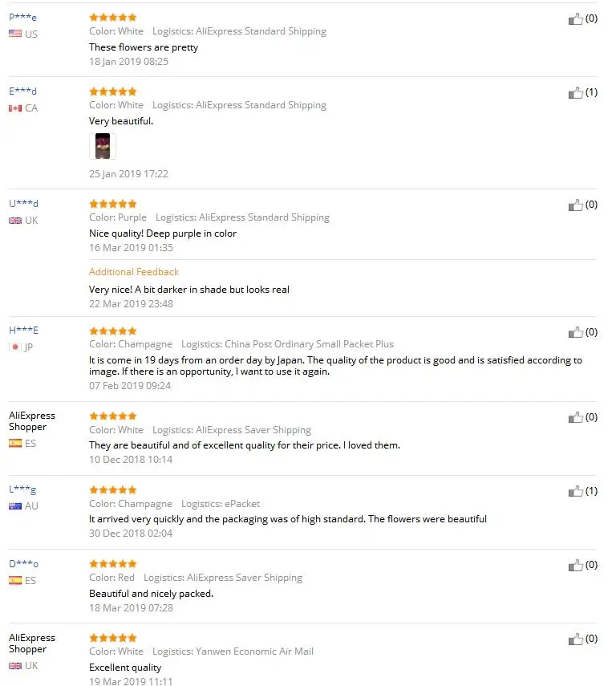Open reviewer E***d's profile link
This screenshot has width=616, height=686.
(22, 91)
